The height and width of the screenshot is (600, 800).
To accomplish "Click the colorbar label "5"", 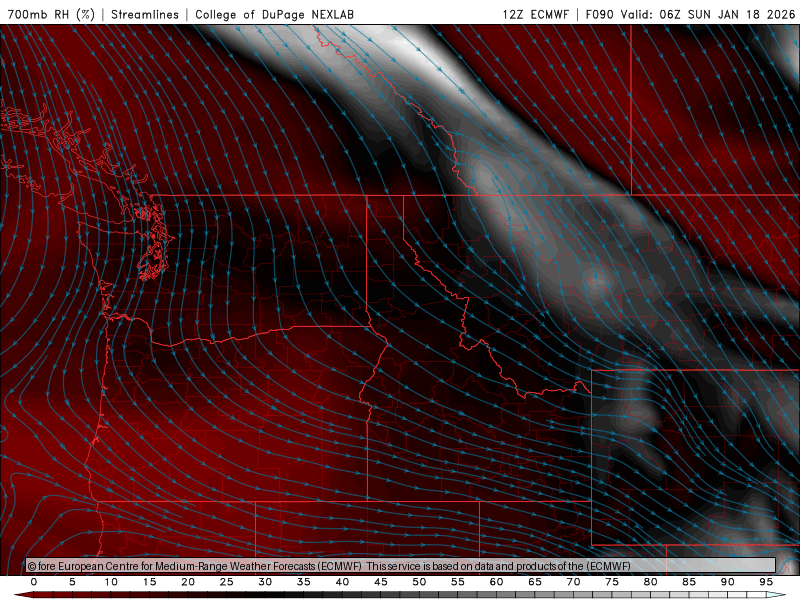I will pos(72,582).
